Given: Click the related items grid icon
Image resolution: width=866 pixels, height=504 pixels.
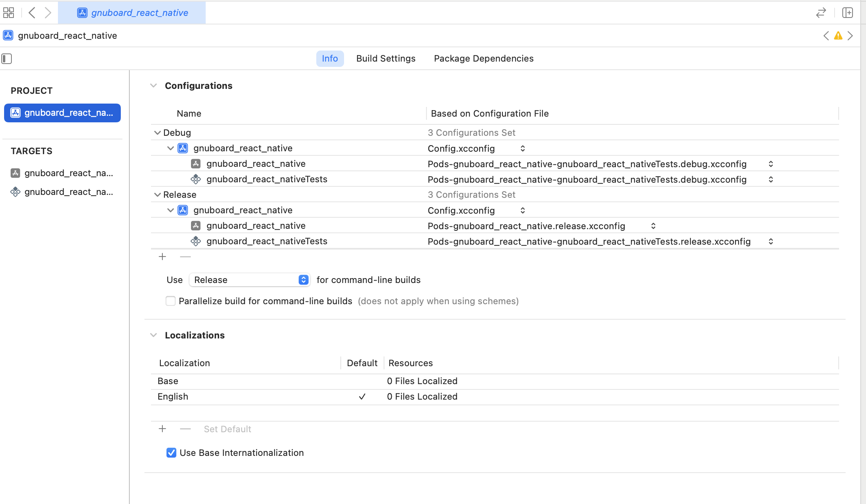Looking at the screenshot, I should pyautogui.click(x=9, y=13).
